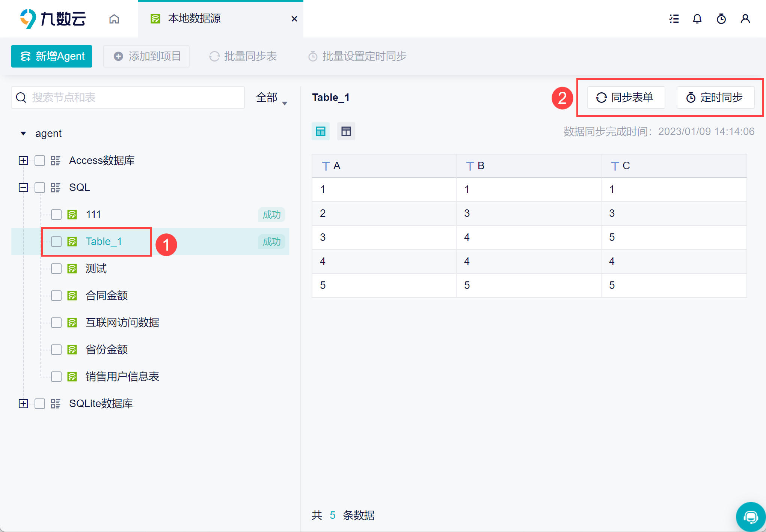Click the text type icon in column A
This screenshot has height=532, width=766.
(x=326, y=166)
